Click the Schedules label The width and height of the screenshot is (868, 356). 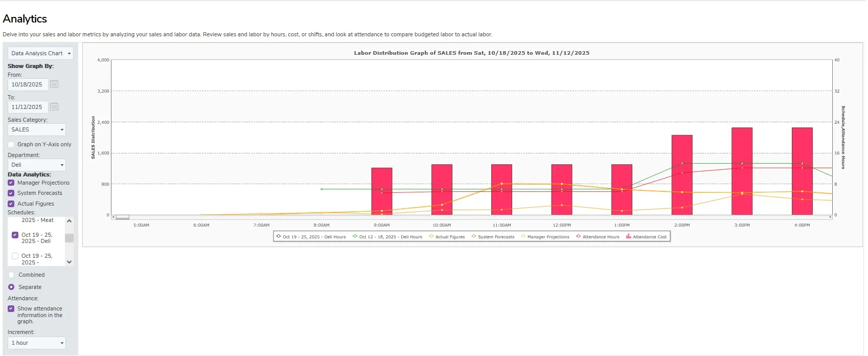pos(21,212)
